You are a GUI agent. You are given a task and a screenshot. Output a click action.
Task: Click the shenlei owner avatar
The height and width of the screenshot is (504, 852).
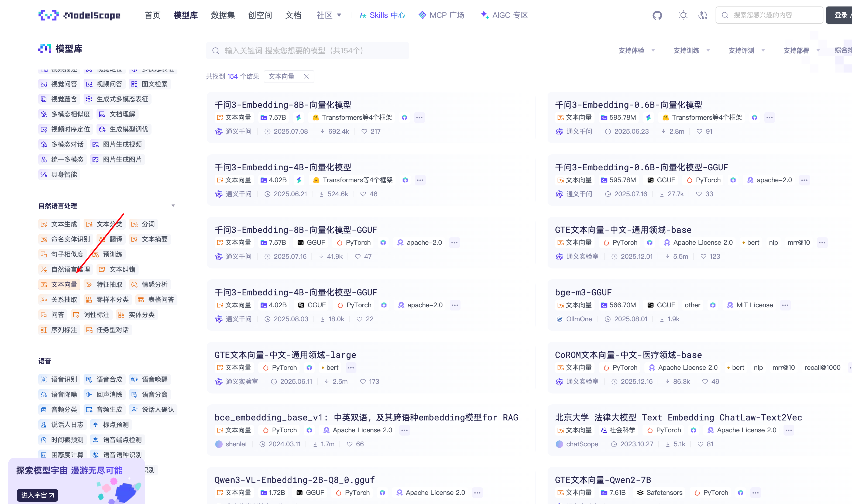click(219, 444)
